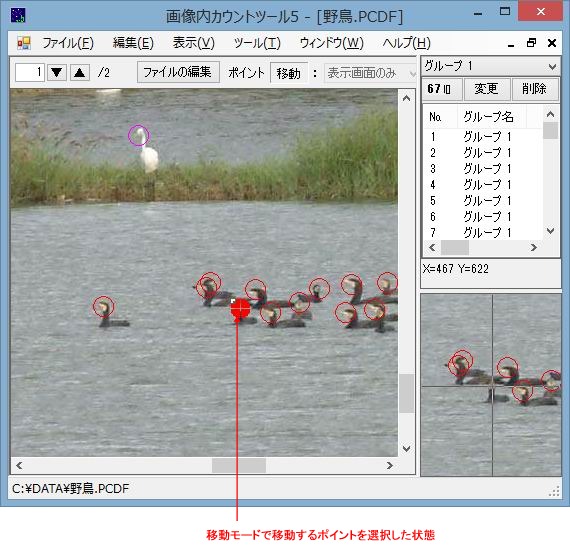
Task: Expand the 表示画面のみ combo box
Action: pos(370,73)
